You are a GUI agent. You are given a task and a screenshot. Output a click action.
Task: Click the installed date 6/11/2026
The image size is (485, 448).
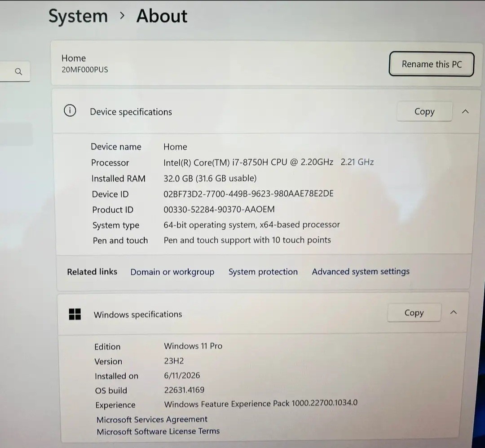point(182,375)
